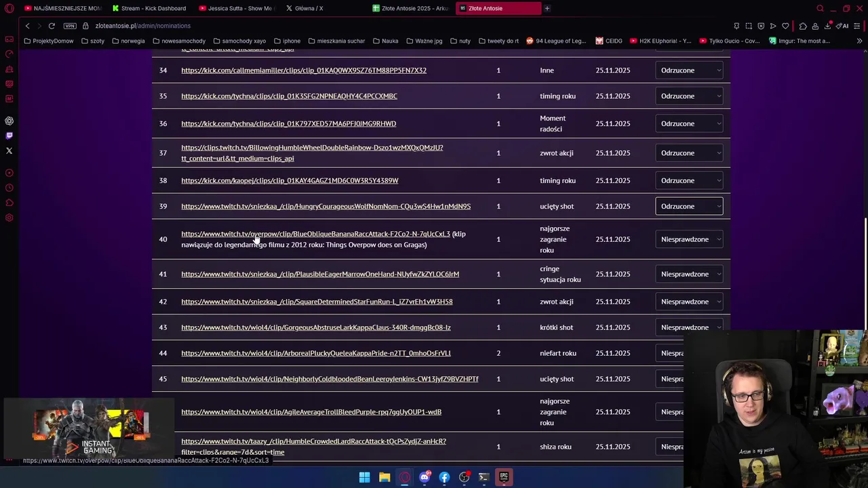The image size is (868, 488).
Task: Open the tab search magnifier icon
Action: coord(820,8)
